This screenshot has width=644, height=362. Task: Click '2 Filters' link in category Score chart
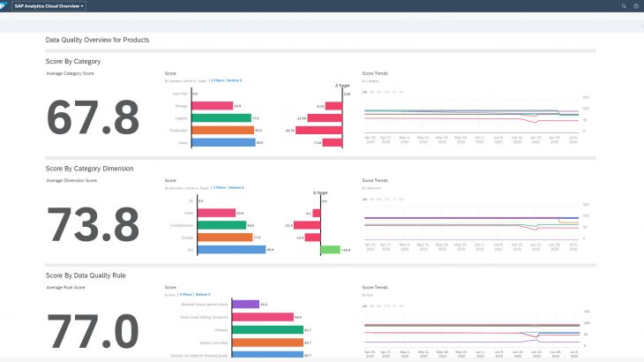(217, 80)
